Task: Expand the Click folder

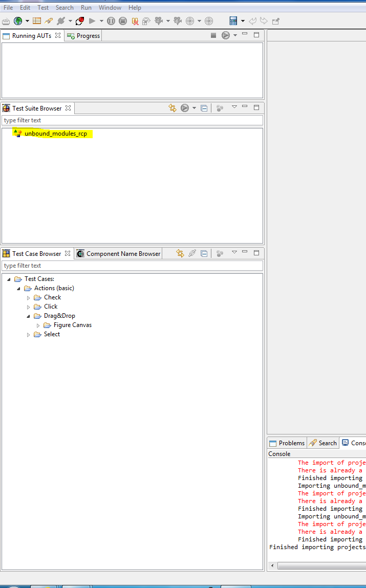Action: (x=28, y=307)
